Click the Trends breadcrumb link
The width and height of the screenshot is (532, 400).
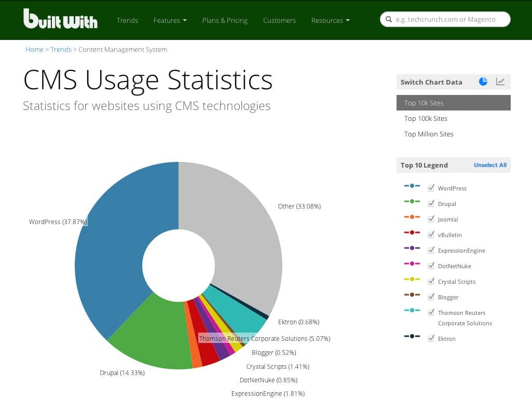pos(61,49)
